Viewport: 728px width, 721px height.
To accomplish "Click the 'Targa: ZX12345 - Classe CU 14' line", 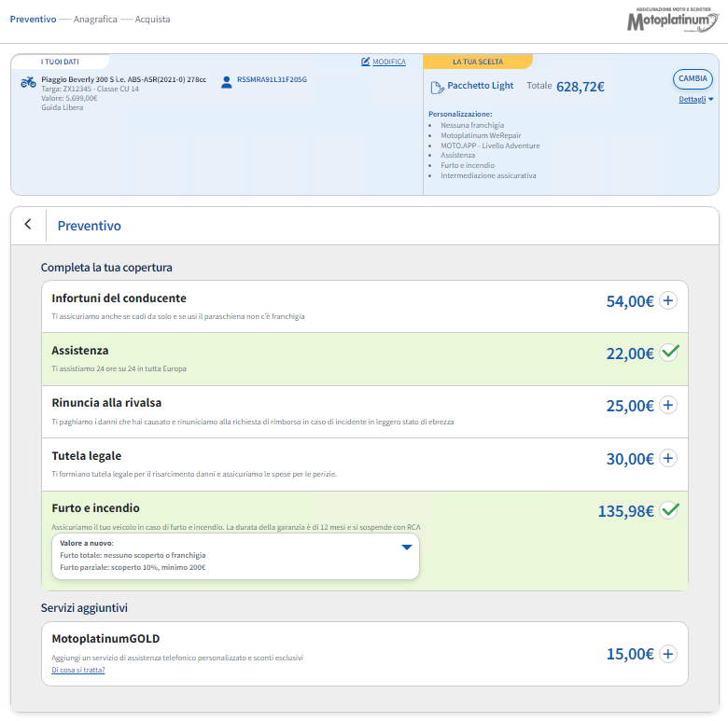I will (90, 89).
